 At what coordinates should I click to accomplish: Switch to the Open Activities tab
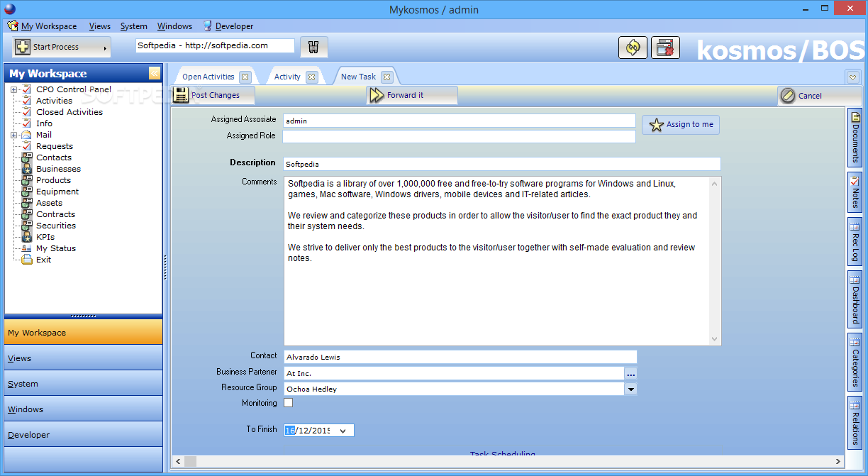208,77
